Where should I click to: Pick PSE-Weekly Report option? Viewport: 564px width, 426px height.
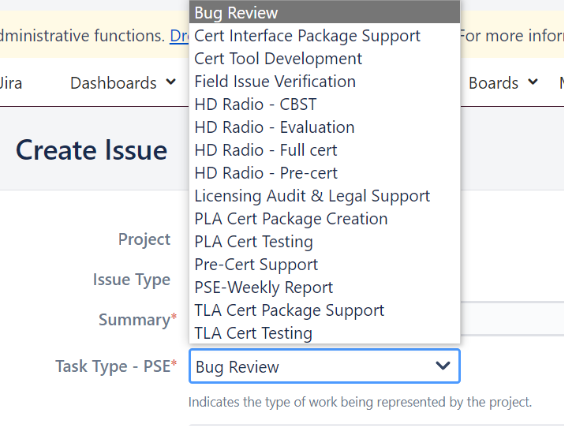tap(324, 287)
